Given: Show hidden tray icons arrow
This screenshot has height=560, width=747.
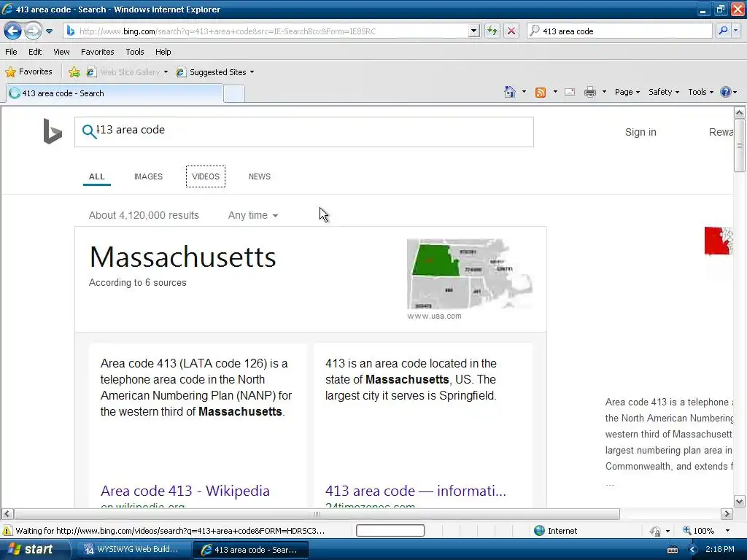Looking at the screenshot, I should [x=693, y=550].
